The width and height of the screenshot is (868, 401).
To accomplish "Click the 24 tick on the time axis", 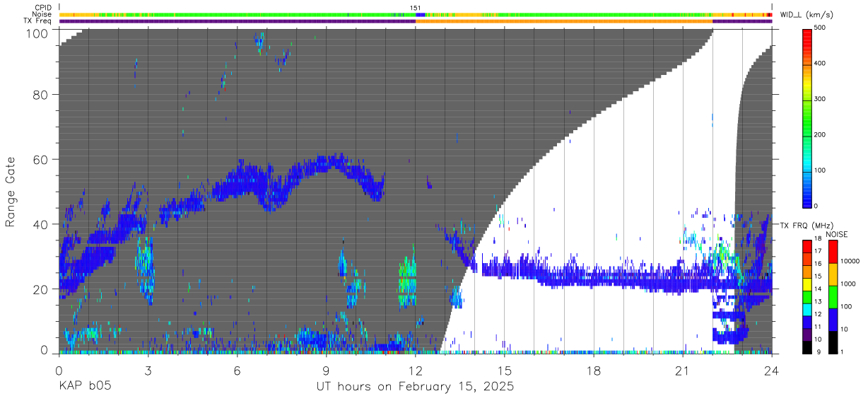I will click(772, 371).
